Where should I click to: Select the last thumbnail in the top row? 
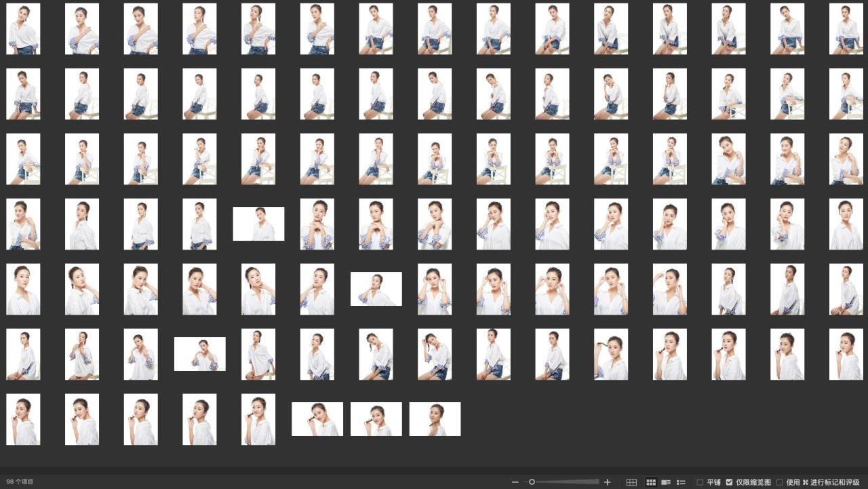846,29
